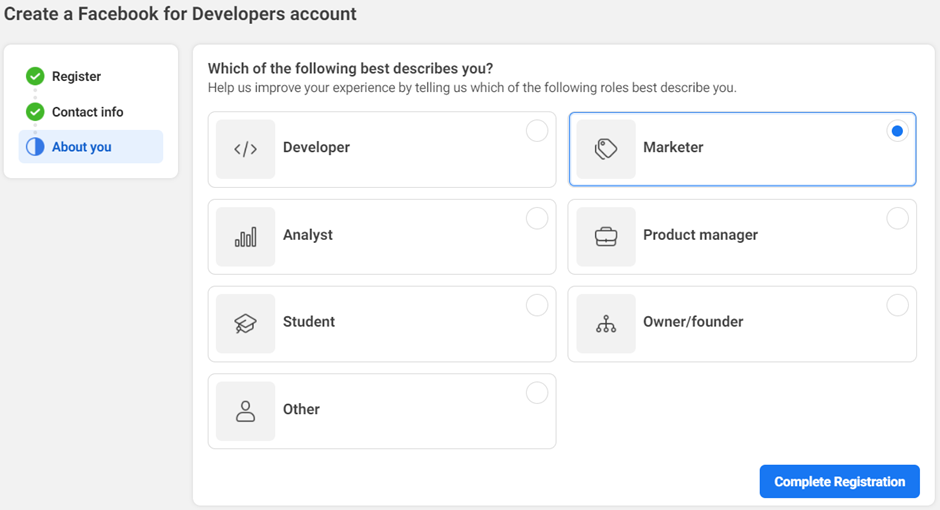Select the Analyst radio button
Screen dimensions: 940x510
click(x=537, y=218)
